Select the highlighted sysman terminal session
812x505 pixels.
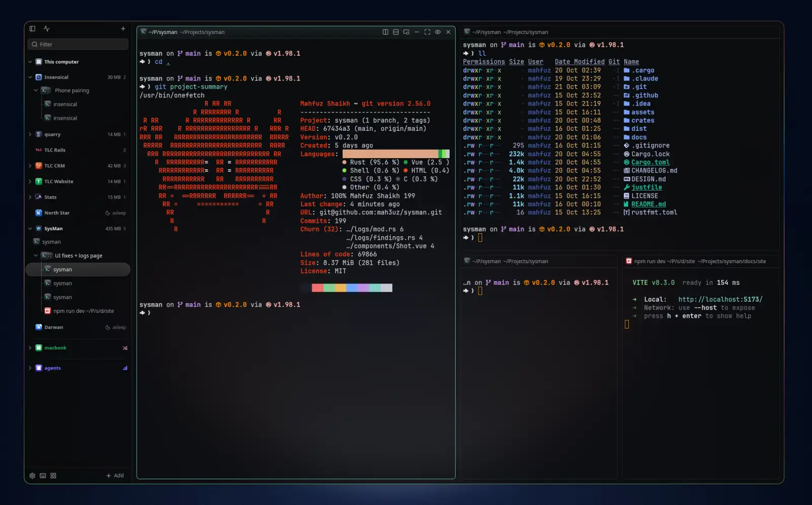[x=78, y=269]
